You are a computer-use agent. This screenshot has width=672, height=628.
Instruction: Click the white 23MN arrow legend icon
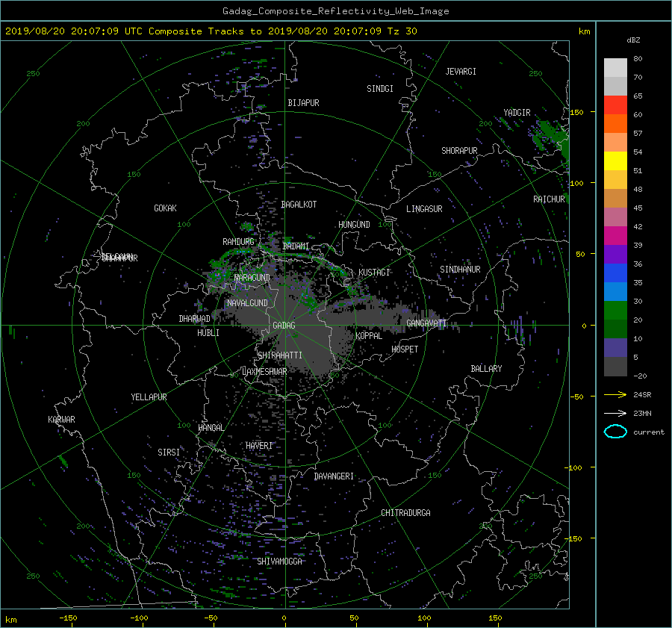pyautogui.click(x=615, y=413)
